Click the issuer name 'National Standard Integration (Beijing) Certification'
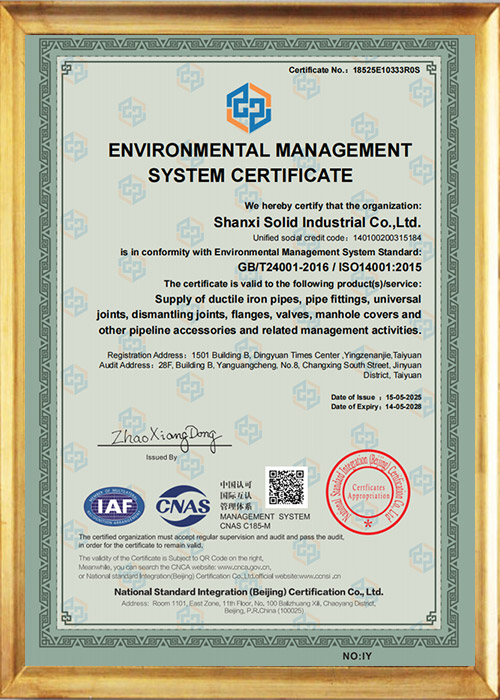Viewport: 500px width, 700px height. coord(249,592)
